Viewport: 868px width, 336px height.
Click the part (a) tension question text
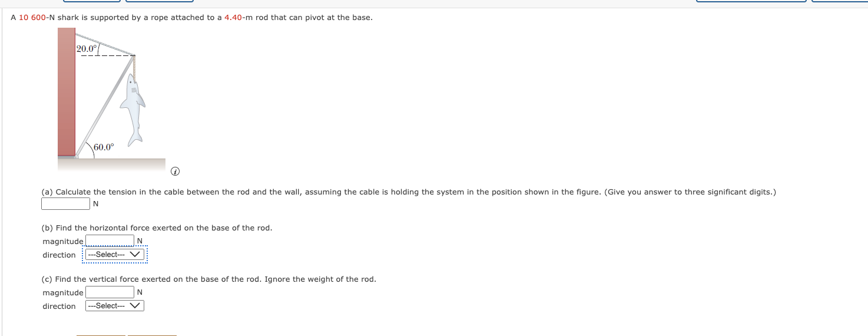tap(409, 192)
